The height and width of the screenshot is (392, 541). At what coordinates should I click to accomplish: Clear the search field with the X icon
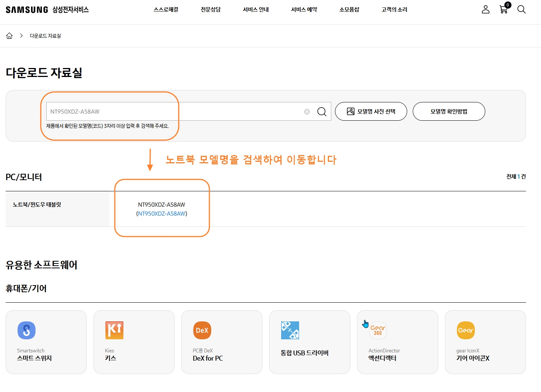point(307,111)
